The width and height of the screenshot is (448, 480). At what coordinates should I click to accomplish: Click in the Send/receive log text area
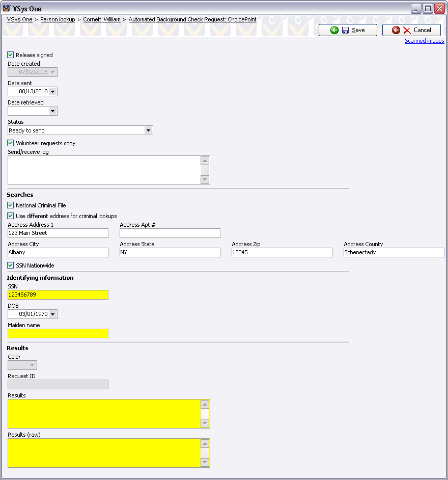click(x=104, y=170)
